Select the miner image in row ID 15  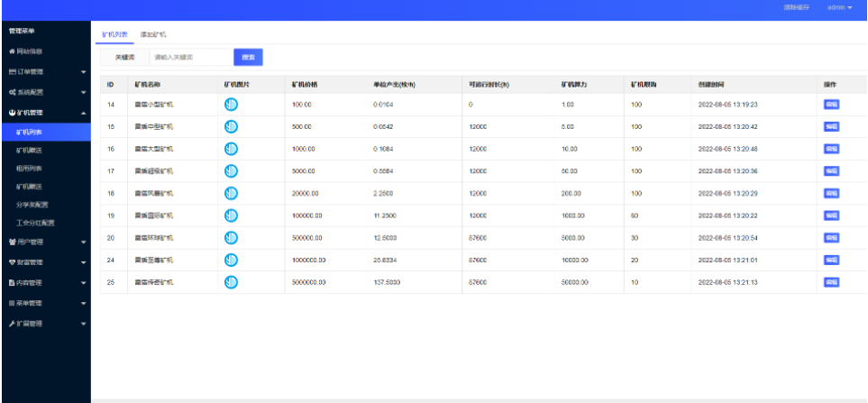(231, 127)
